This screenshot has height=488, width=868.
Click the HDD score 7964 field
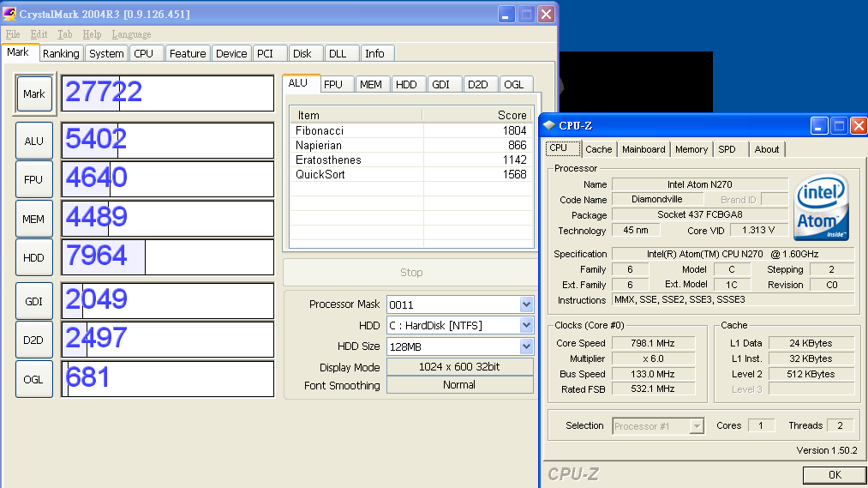pyautogui.click(x=167, y=257)
